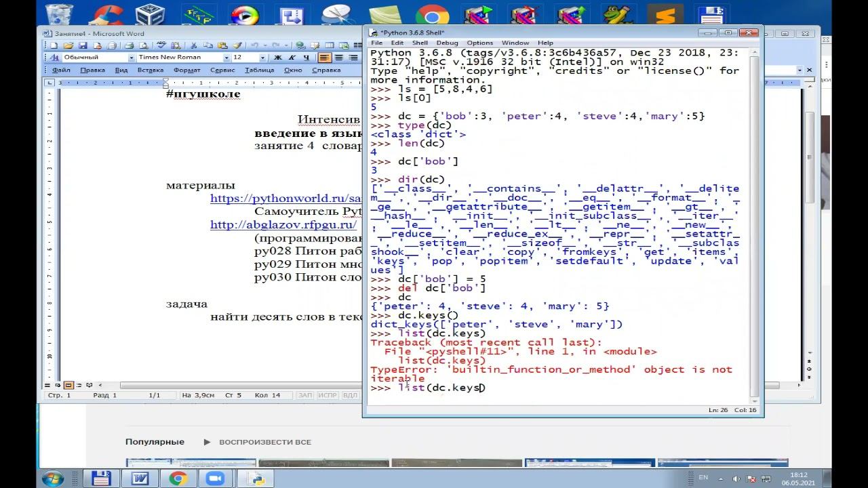Open the Times New Roman font dropdown
Screen dimensions: 868x488
pyautogui.click(x=226, y=58)
